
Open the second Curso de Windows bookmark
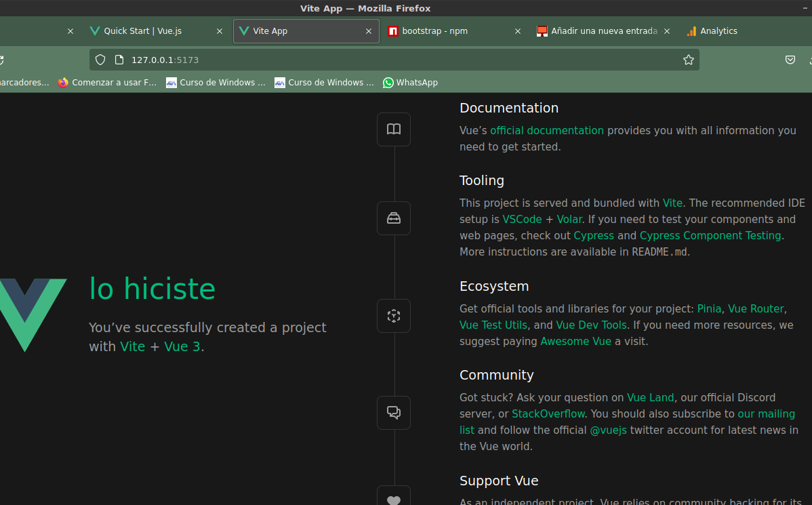coord(324,82)
